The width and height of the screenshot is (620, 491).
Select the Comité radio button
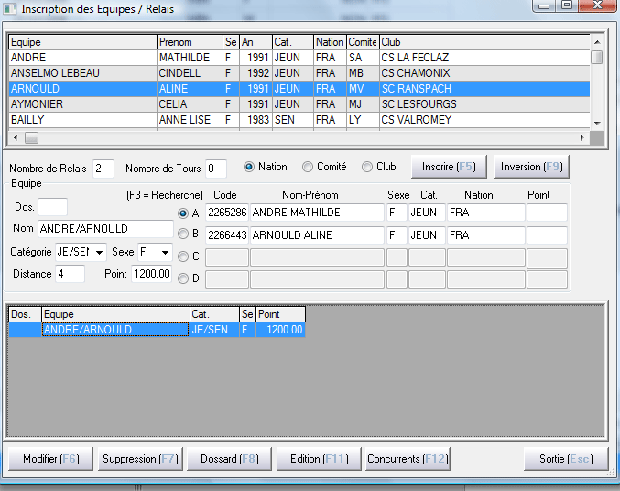(x=308, y=166)
